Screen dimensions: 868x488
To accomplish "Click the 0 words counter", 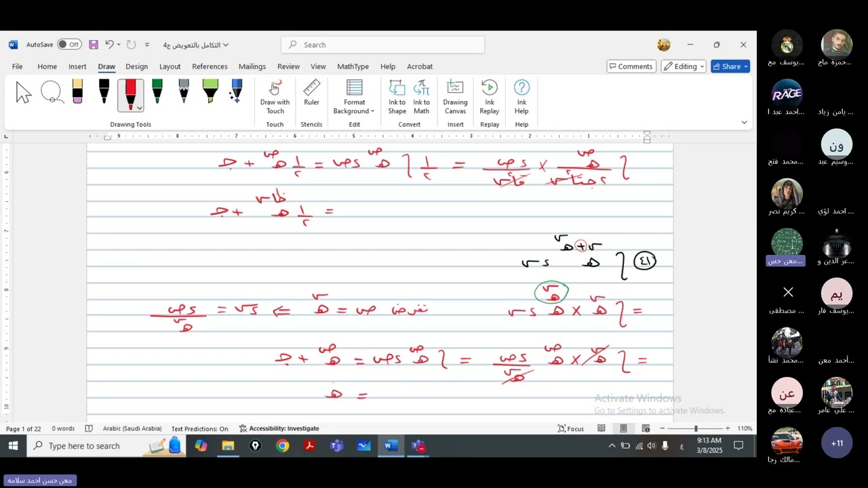I will coord(63,428).
